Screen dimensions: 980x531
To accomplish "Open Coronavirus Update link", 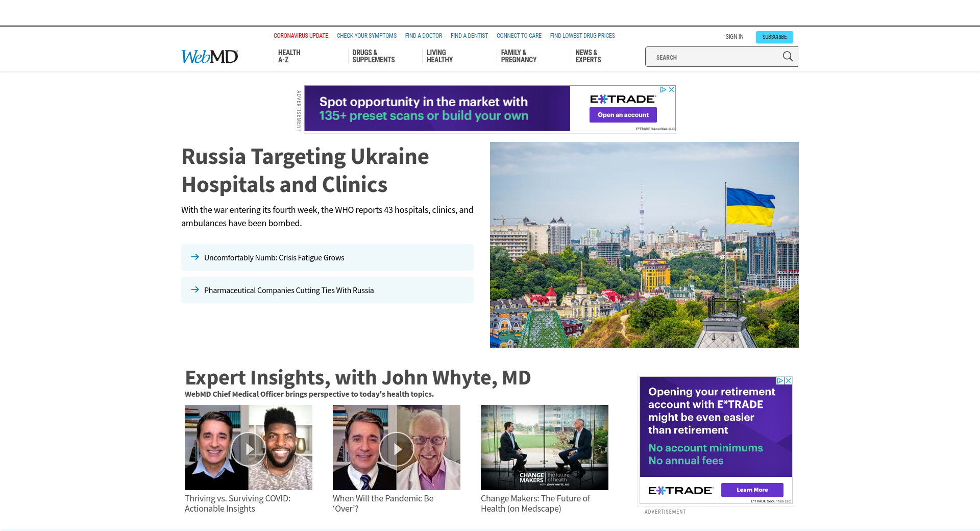I will coord(301,36).
